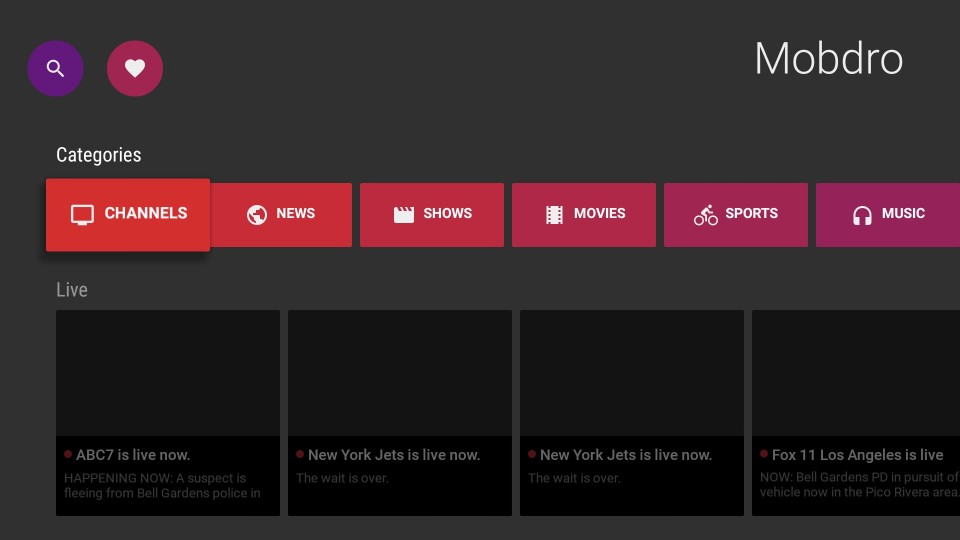Click the film strip icon on MOVIES
The height and width of the screenshot is (540, 960).
click(x=554, y=214)
